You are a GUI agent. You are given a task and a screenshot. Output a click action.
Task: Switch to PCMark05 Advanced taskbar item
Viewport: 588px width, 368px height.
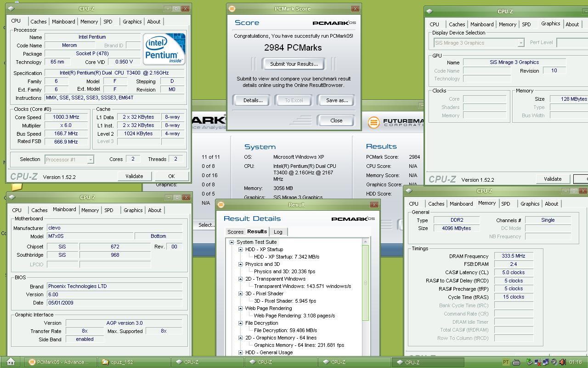[62, 362]
